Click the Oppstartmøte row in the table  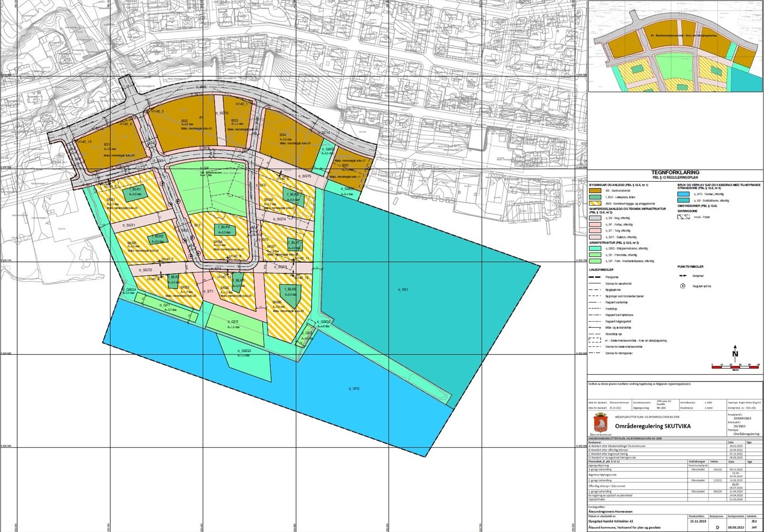click(675, 500)
